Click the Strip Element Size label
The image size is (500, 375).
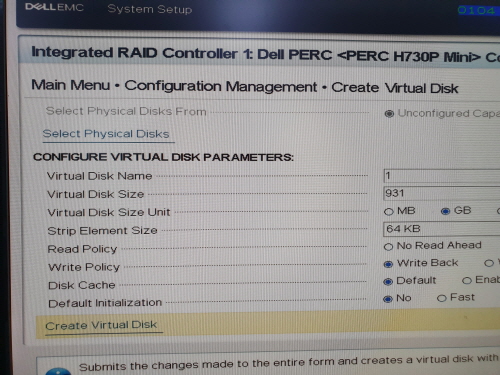(102, 231)
